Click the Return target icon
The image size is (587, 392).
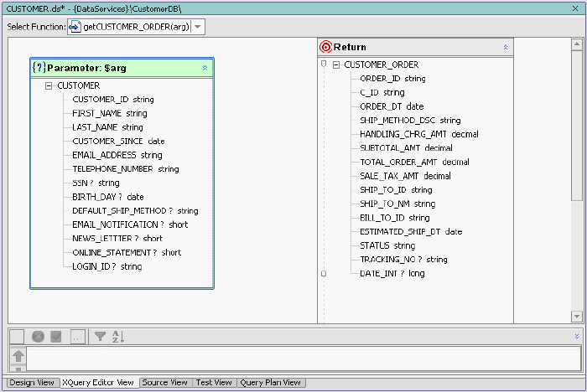pyautogui.click(x=325, y=47)
